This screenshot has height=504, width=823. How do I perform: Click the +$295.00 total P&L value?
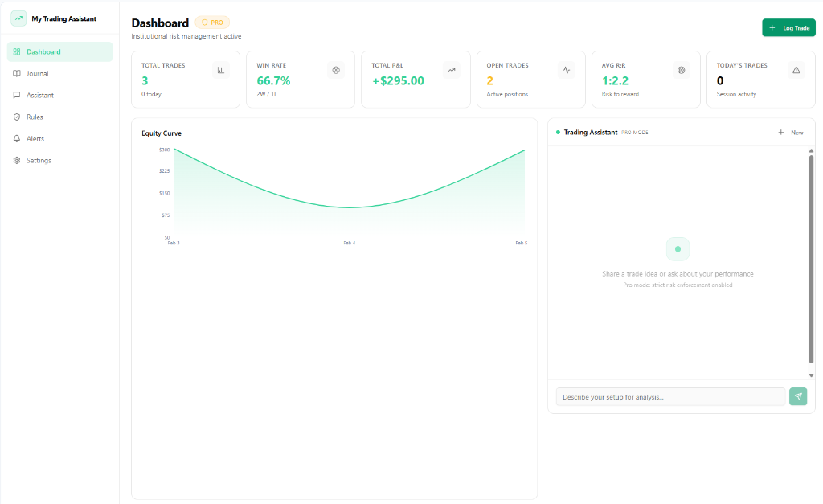[398, 81]
